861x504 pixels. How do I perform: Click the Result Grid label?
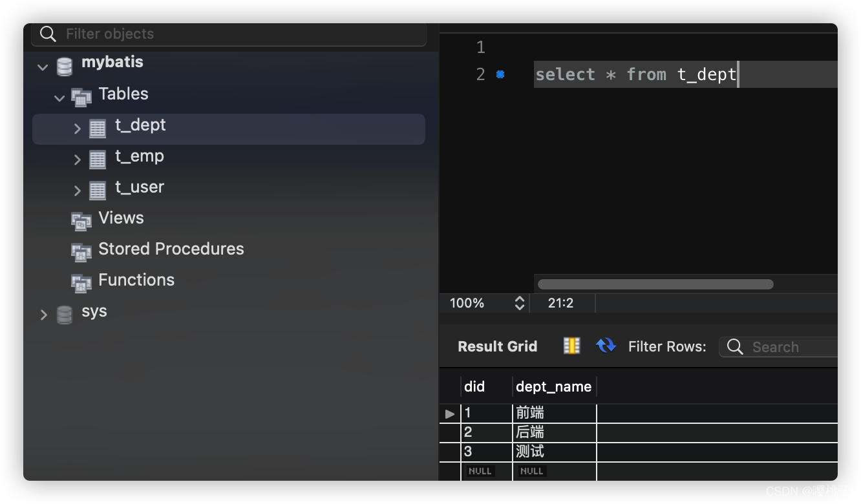497,347
